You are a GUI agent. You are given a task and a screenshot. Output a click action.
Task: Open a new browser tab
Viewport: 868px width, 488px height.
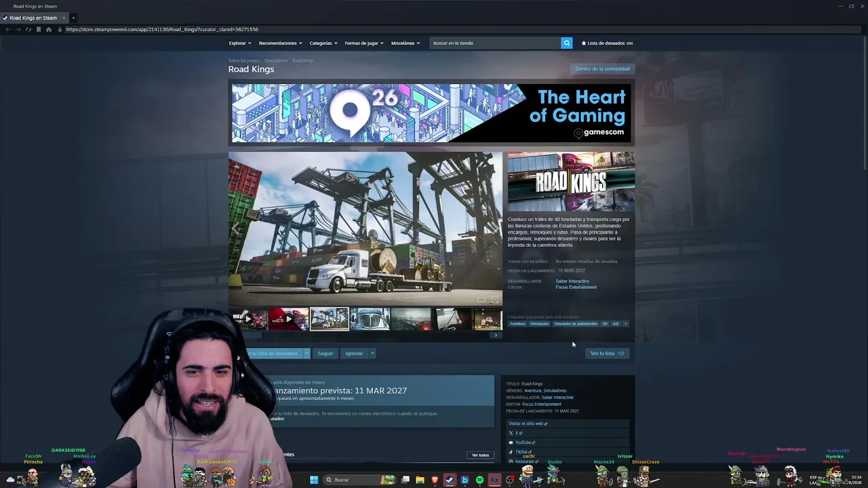73,18
